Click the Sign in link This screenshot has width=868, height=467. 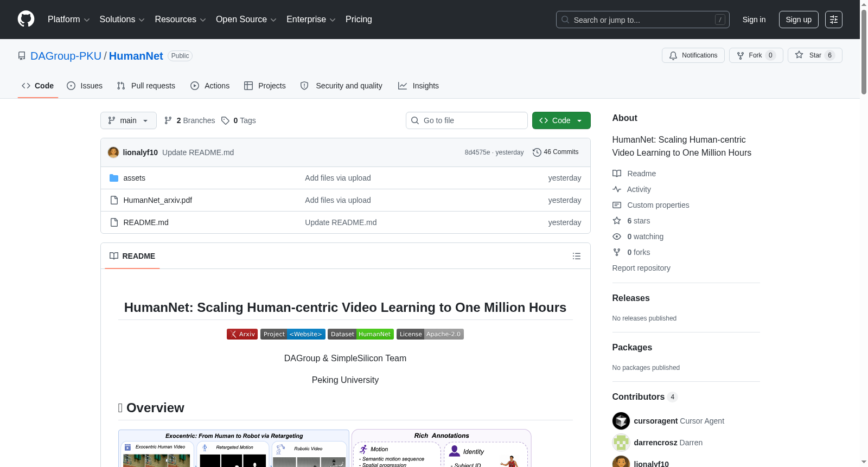coord(754,20)
